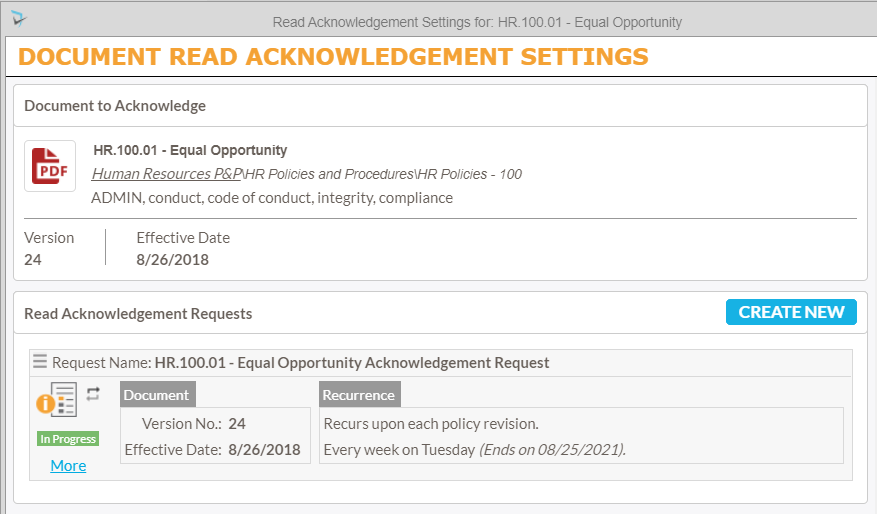This screenshot has height=514, width=877.
Task: Open the request hamburger menu icon
Action: pyautogui.click(x=40, y=362)
